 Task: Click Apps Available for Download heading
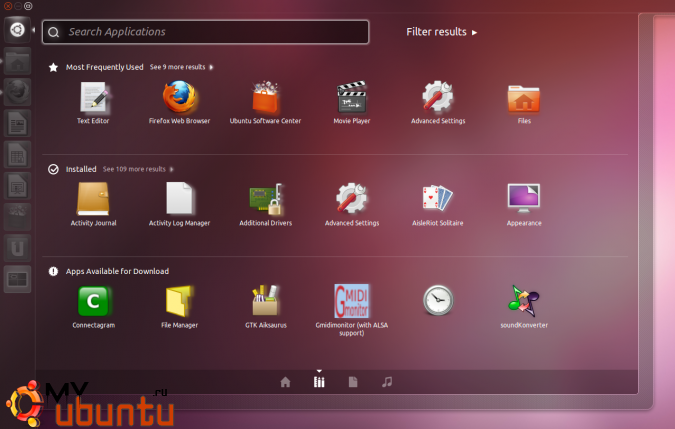click(x=117, y=271)
